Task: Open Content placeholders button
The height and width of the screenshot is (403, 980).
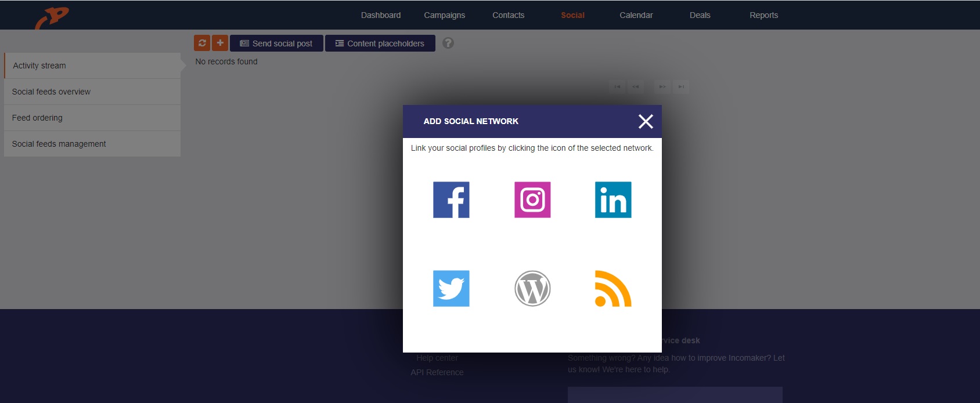Action: click(380, 43)
